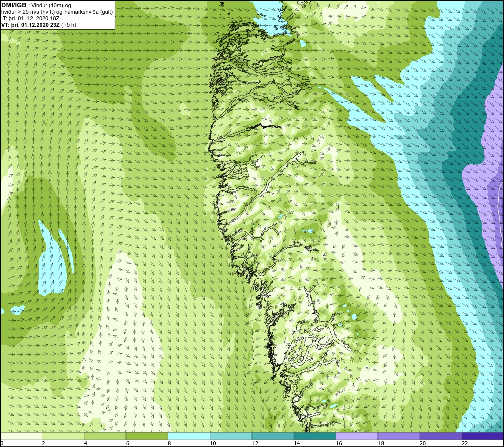Click the 10–12 m/s turquoise swatch

(231, 436)
